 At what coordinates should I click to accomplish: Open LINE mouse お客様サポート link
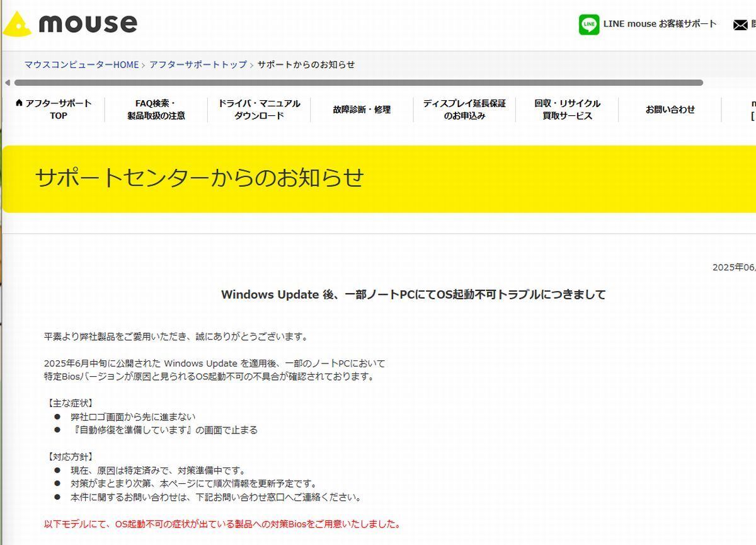click(x=660, y=24)
